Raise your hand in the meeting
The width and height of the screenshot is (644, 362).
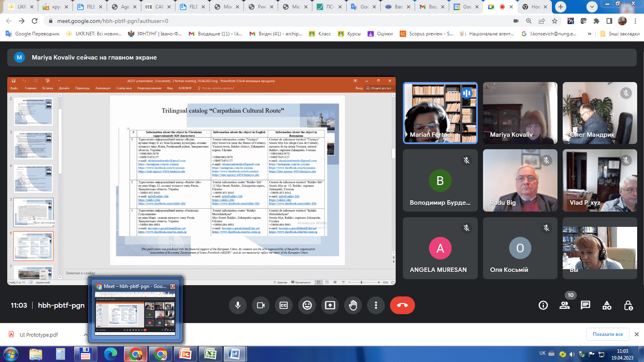(353, 305)
